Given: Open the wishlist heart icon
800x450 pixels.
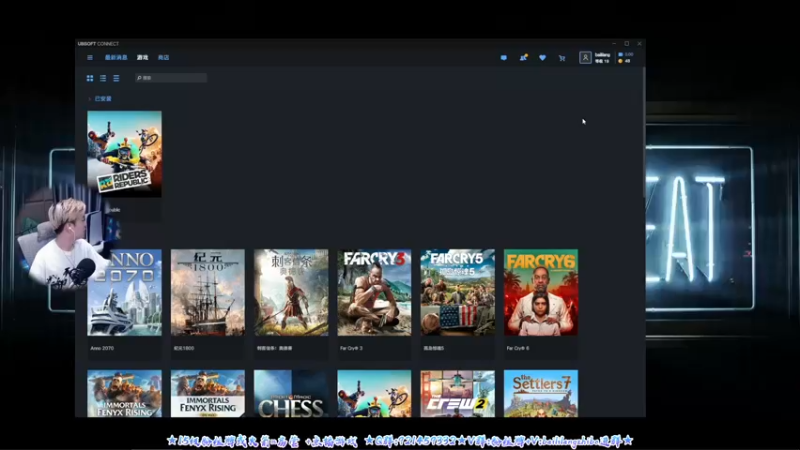Looking at the screenshot, I should (542, 58).
